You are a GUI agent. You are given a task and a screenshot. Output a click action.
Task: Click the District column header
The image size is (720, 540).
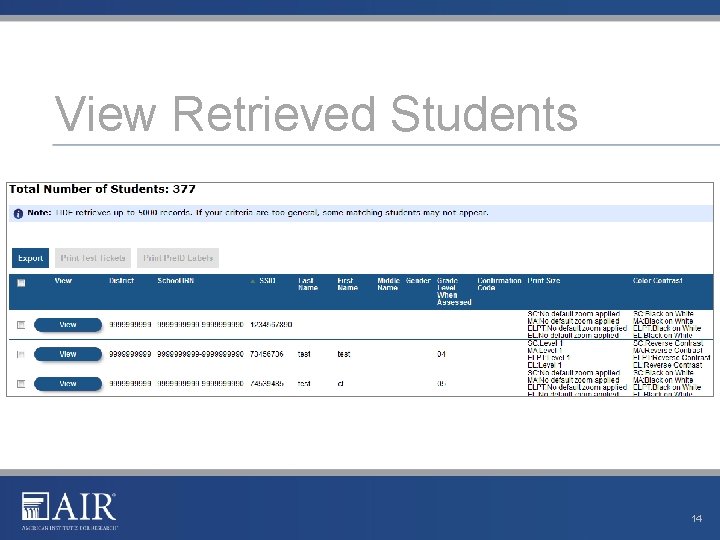click(122, 281)
